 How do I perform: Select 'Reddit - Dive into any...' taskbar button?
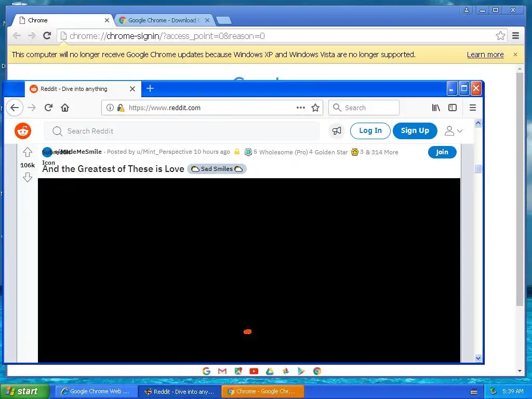point(180,392)
